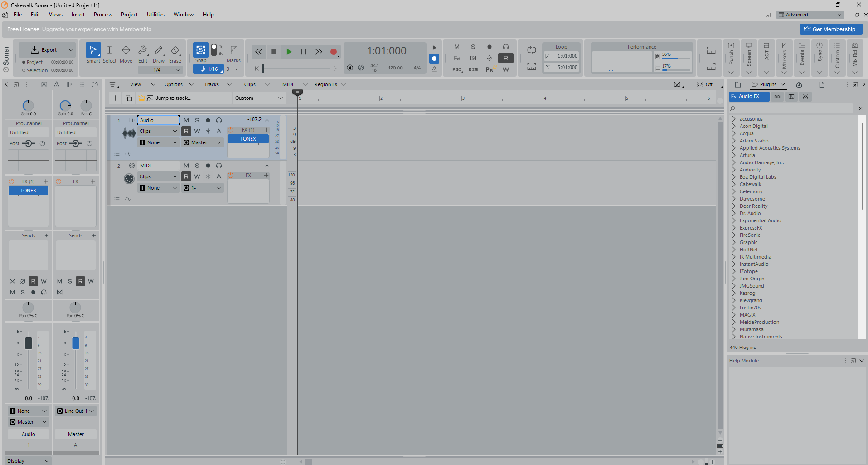Open Audio track Clips edit filter dropdown

(159, 131)
